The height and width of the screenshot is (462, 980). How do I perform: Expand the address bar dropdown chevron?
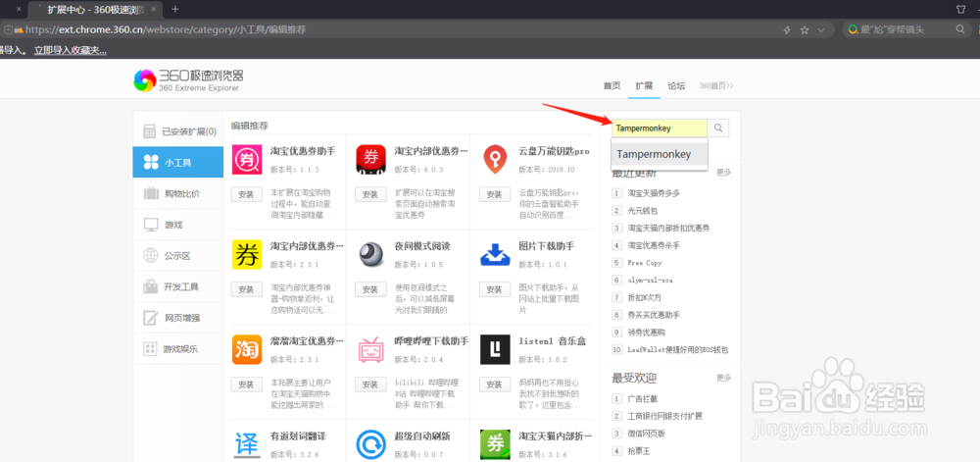[x=821, y=29]
